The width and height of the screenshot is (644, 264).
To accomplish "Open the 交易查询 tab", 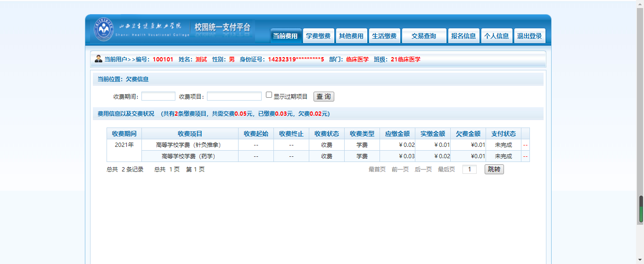I will 424,36.
